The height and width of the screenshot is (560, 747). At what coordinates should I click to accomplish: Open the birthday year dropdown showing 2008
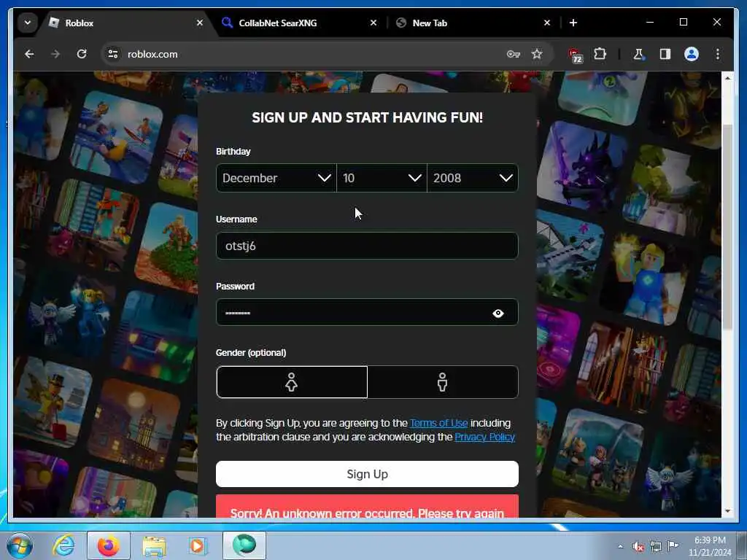[473, 178]
